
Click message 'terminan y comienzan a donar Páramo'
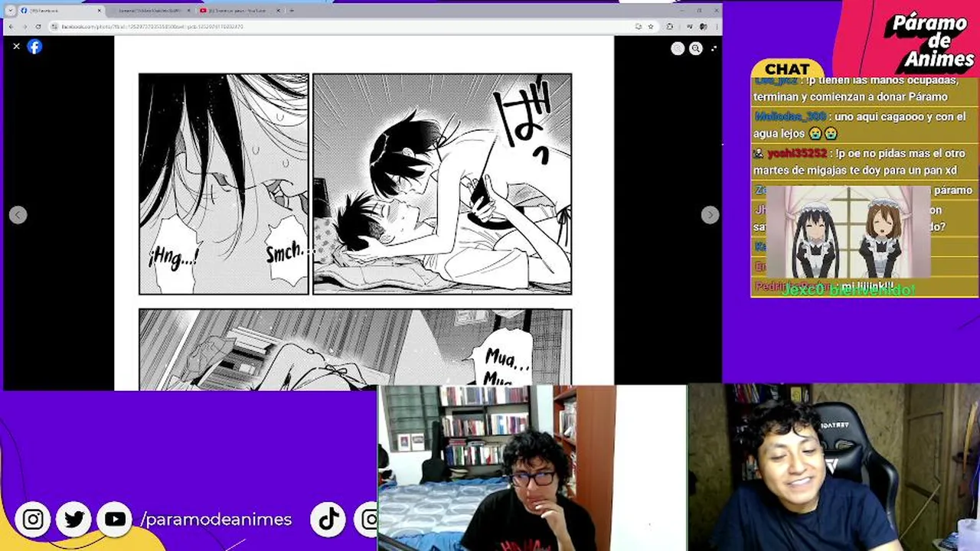pos(851,96)
